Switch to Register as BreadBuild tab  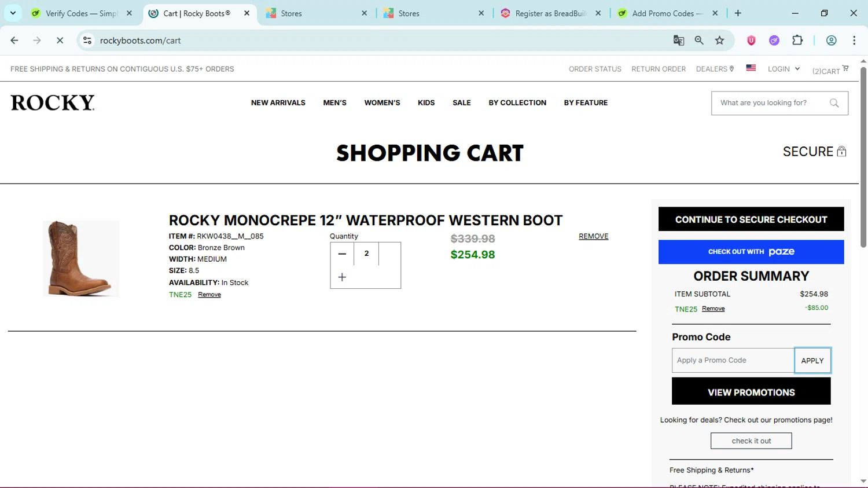point(550,13)
